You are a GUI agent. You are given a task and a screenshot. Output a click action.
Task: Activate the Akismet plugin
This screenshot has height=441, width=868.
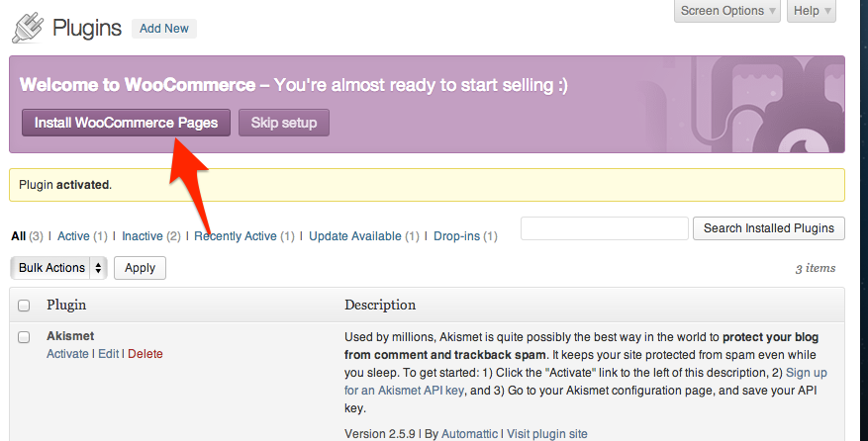click(x=67, y=354)
